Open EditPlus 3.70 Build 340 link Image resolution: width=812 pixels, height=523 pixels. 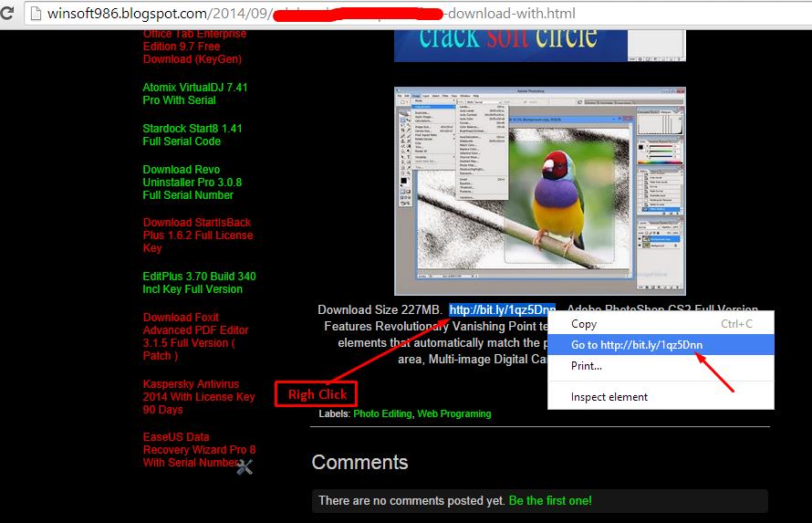click(199, 283)
